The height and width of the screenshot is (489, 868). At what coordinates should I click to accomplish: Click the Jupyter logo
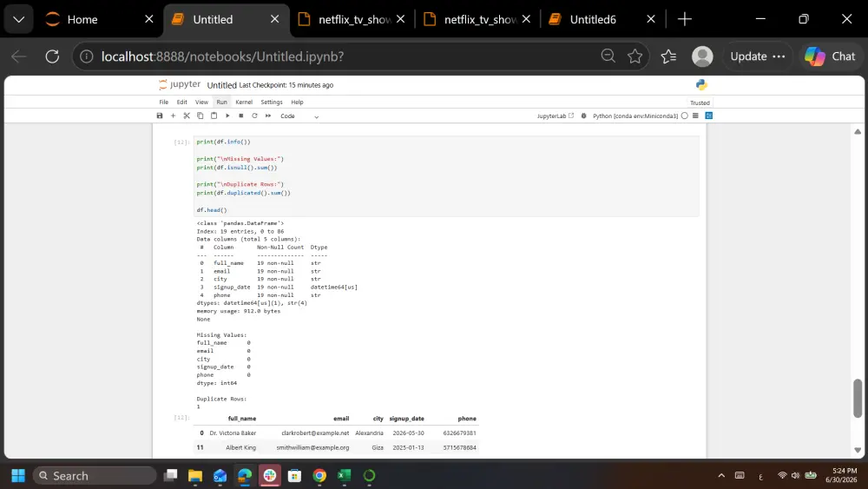180,84
